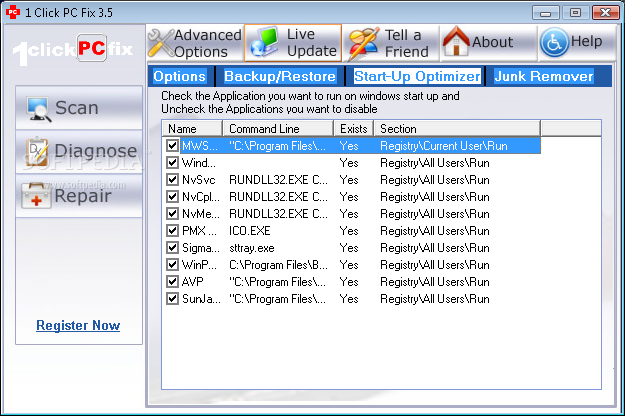Sort by the Name column header
Image resolution: width=625 pixels, height=416 pixels.
(x=192, y=129)
